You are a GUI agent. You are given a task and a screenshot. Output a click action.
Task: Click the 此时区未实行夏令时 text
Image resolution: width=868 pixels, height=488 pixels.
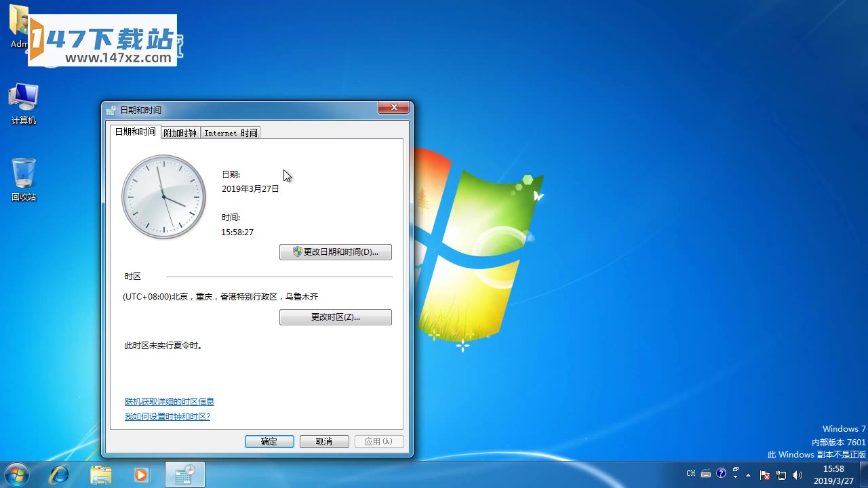pos(164,346)
